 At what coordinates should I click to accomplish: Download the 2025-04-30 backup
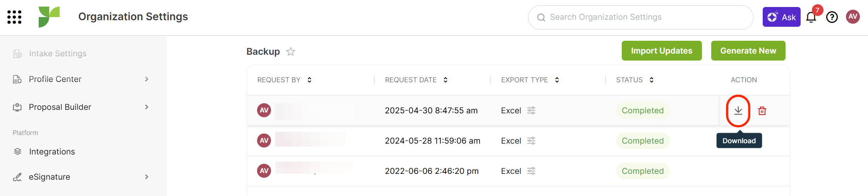(738, 111)
